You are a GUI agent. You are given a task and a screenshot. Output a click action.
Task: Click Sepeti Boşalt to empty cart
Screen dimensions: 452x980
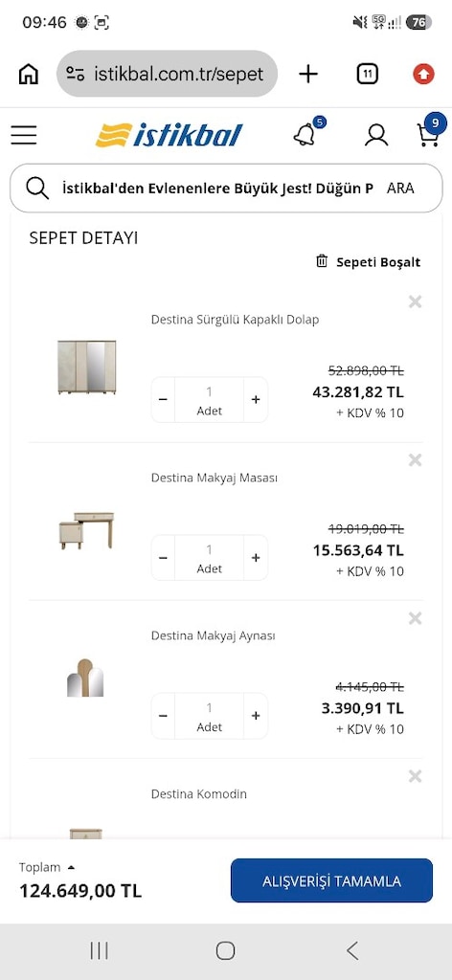[369, 262]
